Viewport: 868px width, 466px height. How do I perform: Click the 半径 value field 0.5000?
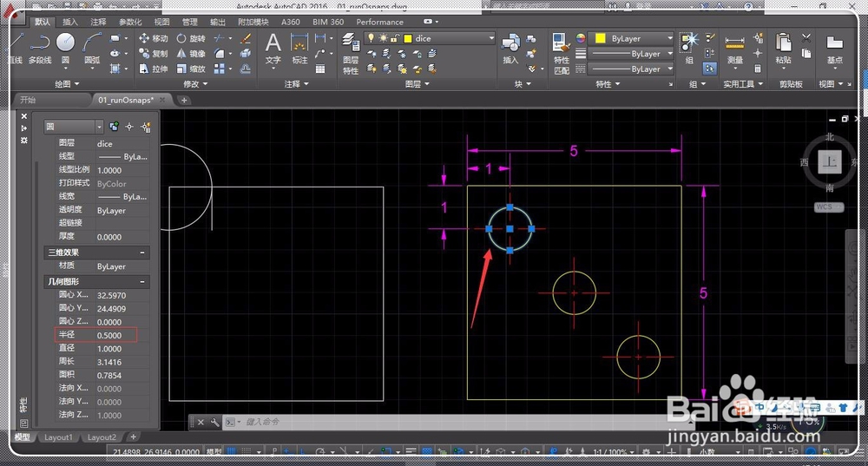pyautogui.click(x=122, y=335)
